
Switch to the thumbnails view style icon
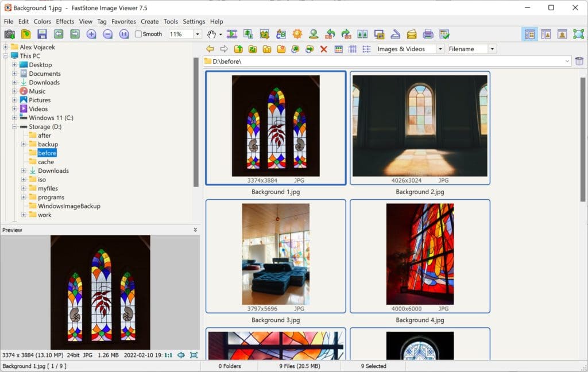click(338, 49)
